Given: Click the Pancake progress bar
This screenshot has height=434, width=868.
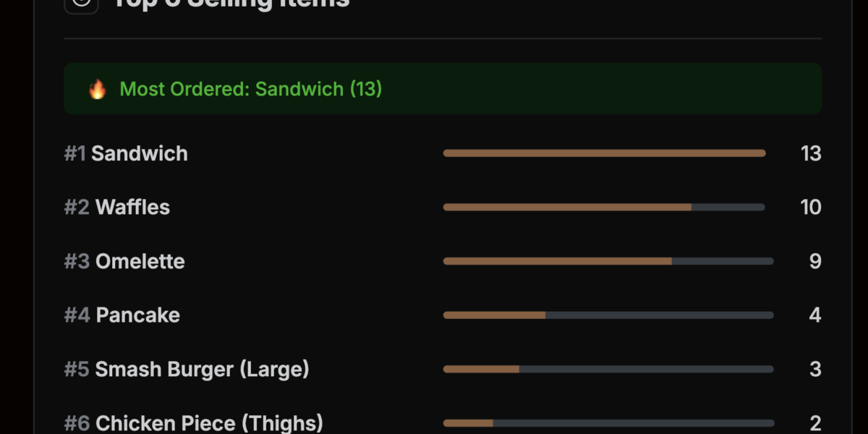Looking at the screenshot, I should coord(608,315).
